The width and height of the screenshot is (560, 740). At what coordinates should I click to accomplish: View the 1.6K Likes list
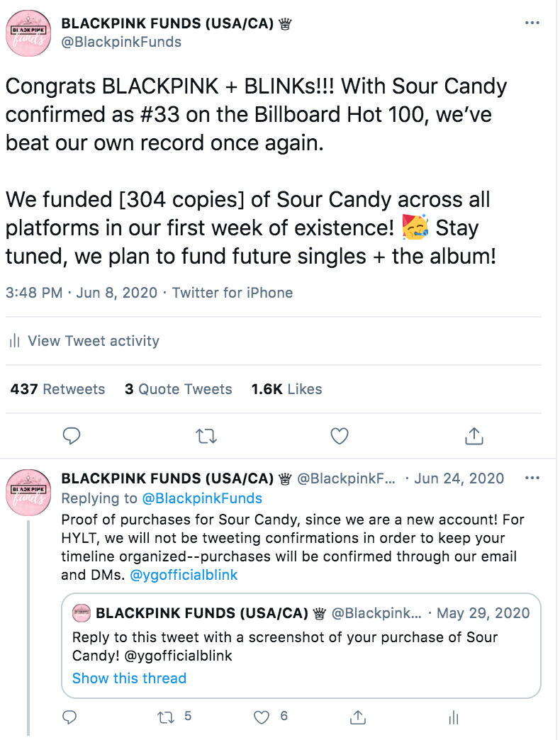pyautogui.click(x=286, y=389)
